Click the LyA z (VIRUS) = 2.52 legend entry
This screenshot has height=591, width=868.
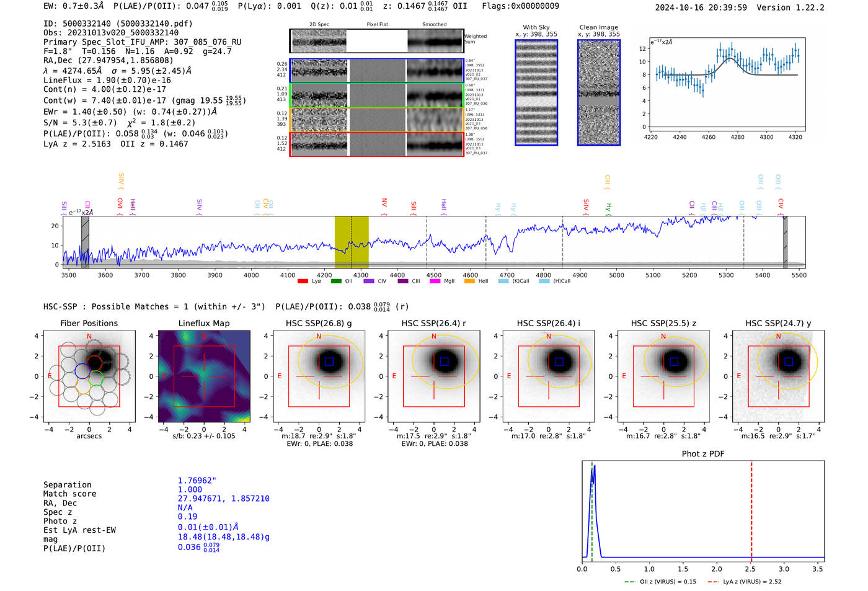(x=744, y=582)
